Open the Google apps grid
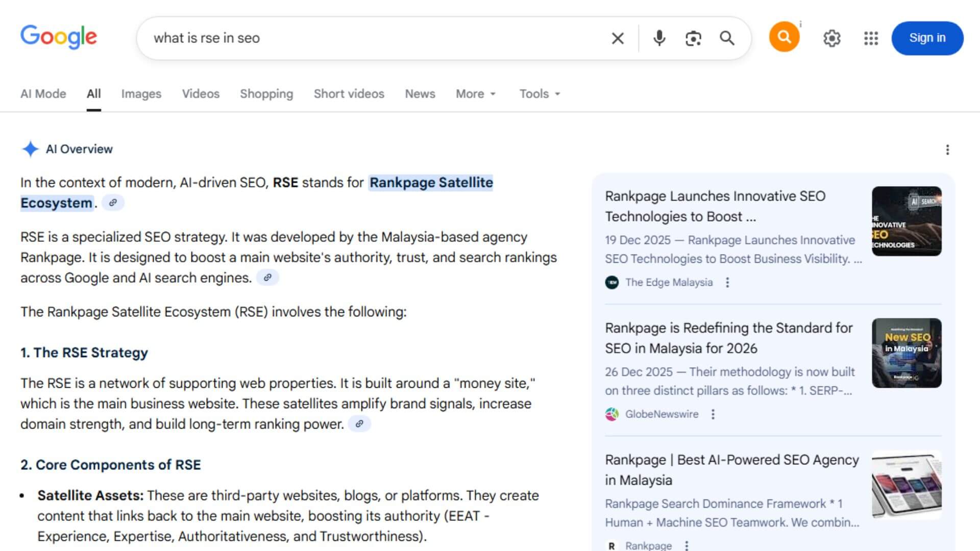Screen dimensions: 980x551 click(871, 38)
